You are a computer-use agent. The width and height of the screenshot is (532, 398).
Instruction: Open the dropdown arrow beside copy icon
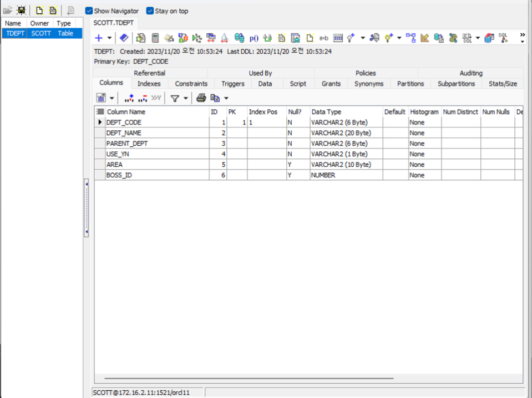click(226, 98)
